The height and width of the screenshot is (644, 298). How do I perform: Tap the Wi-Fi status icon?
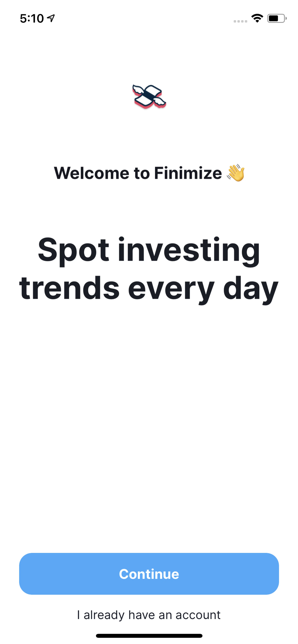257,18
